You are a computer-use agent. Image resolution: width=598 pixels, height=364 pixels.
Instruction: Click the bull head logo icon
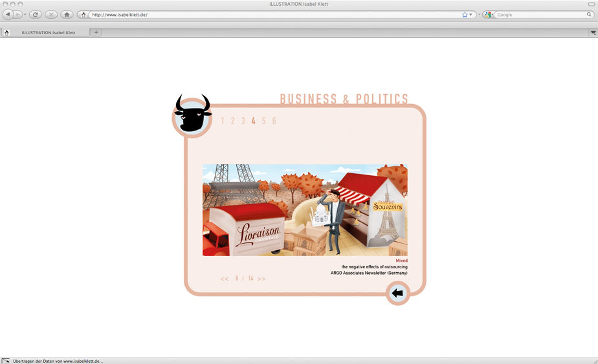pos(192,115)
